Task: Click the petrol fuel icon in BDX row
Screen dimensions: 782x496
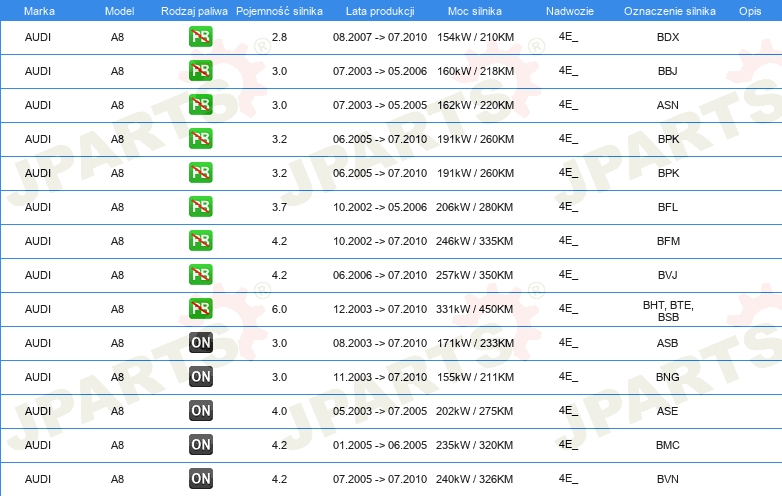Action: (x=200, y=37)
